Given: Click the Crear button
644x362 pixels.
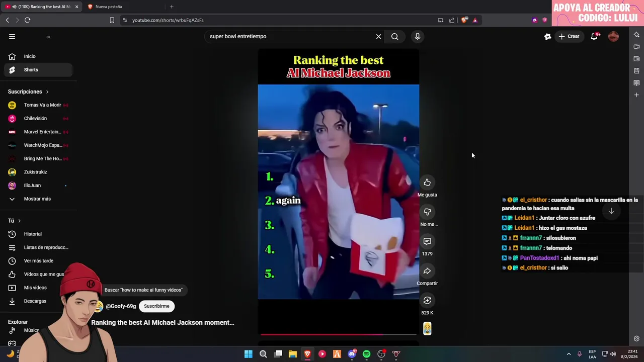Looking at the screenshot, I should click(569, 36).
